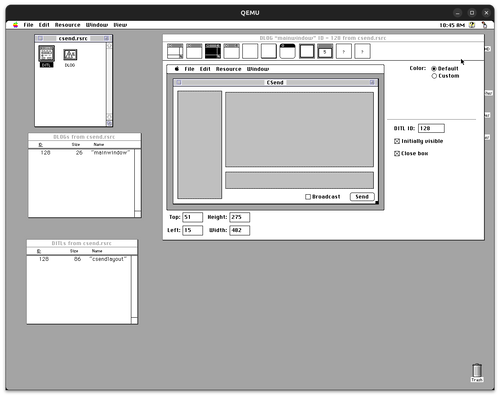
Task: Open the File menu in the top menu bar
Action: tap(28, 25)
